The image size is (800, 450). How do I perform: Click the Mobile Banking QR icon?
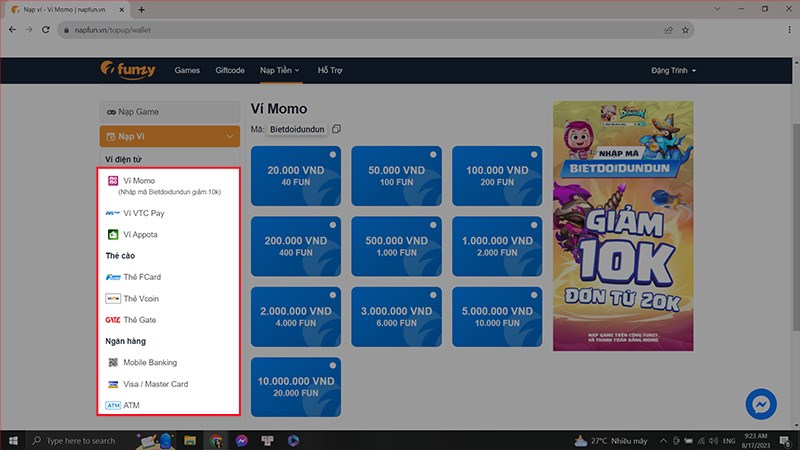(x=113, y=362)
